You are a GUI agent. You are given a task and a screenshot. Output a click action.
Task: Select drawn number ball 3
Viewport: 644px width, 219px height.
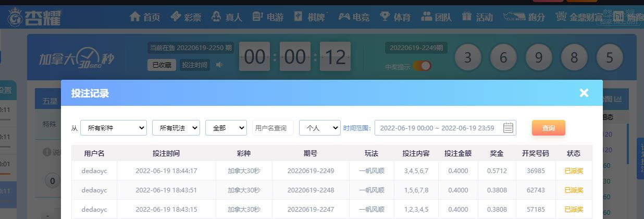468,57
